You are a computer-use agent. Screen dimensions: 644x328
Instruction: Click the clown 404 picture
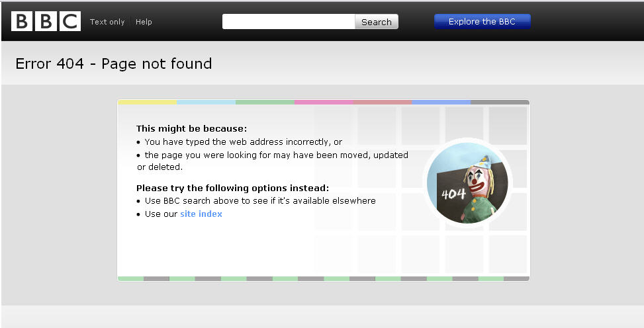[467, 183]
